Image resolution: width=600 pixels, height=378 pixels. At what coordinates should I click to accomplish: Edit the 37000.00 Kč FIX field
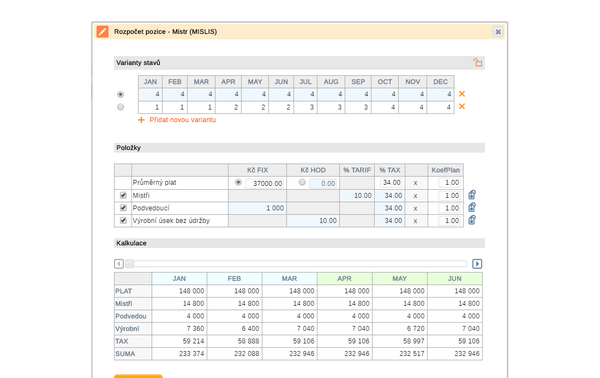[x=265, y=183]
